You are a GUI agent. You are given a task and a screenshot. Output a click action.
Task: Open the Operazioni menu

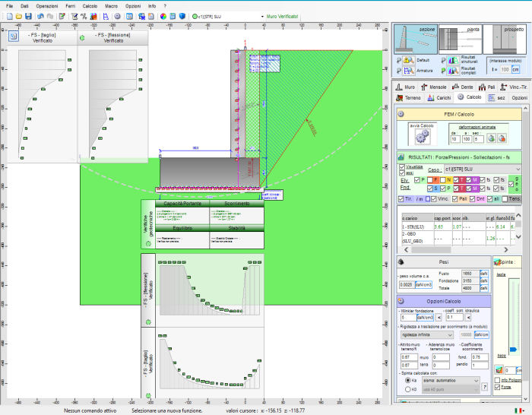(x=47, y=6)
